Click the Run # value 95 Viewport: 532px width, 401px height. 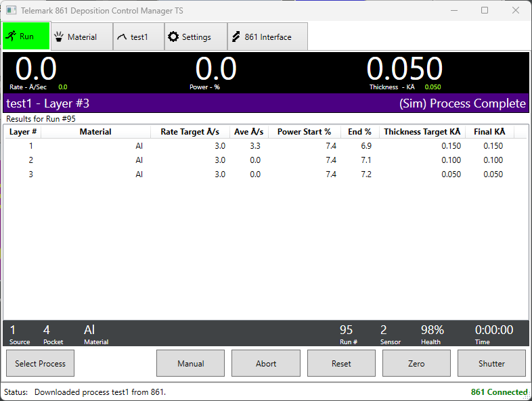click(x=346, y=330)
